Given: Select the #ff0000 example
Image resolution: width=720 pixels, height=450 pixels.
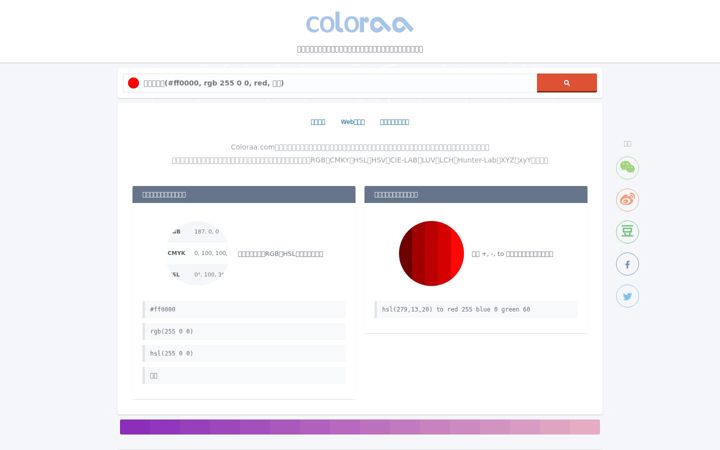Looking at the screenshot, I should (244, 309).
